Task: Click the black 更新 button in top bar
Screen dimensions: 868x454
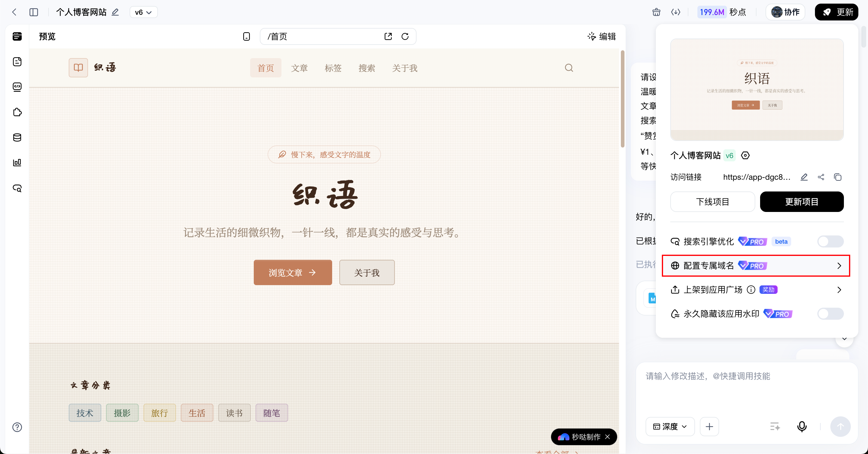Action: point(836,12)
